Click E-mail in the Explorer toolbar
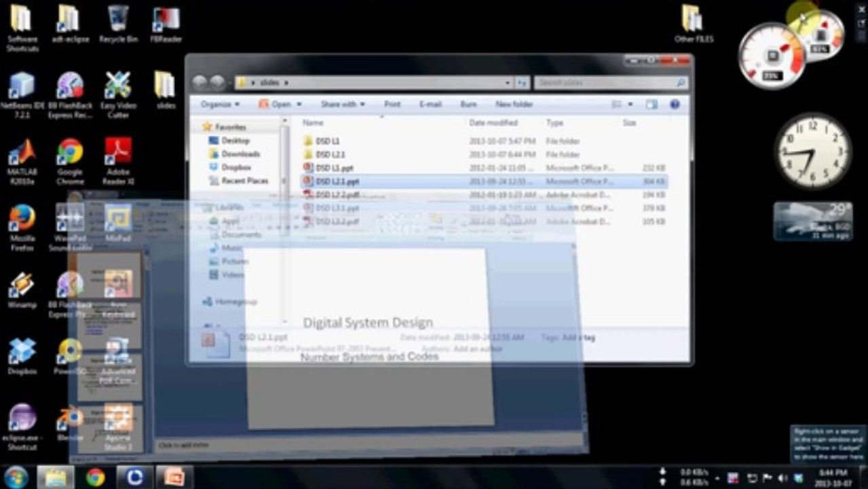 click(430, 105)
